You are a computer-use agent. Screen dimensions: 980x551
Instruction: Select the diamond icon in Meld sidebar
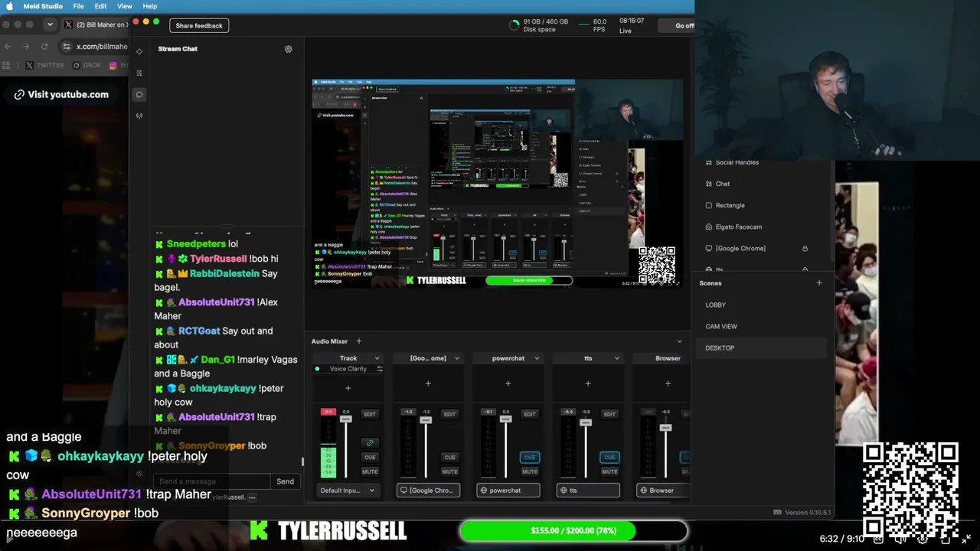[x=139, y=51]
